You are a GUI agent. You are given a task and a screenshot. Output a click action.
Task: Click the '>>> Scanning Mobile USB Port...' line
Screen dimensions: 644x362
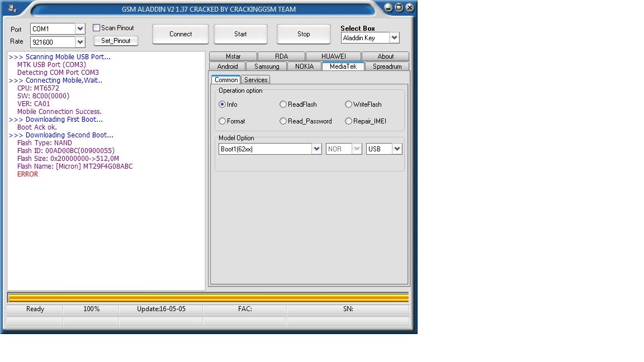click(x=60, y=56)
